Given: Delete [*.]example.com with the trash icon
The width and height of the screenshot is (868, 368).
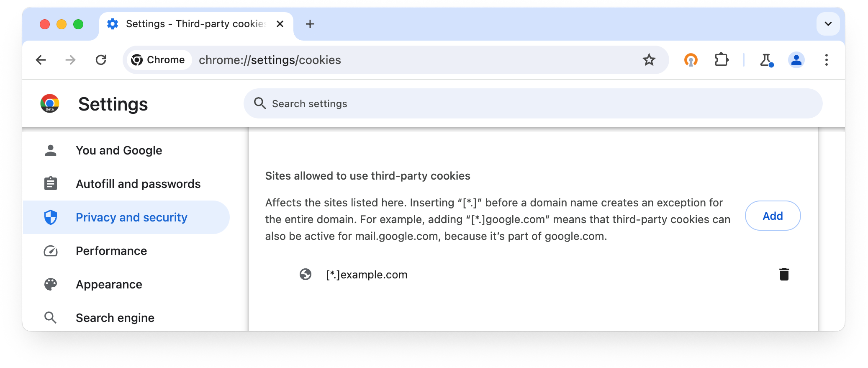Looking at the screenshot, I should coord(784,274).
